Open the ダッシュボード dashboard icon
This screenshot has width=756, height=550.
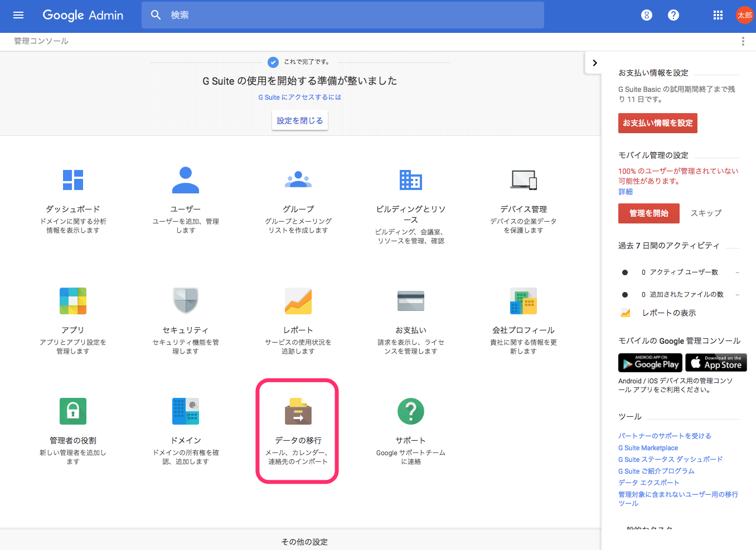click(x=73, y=180)
